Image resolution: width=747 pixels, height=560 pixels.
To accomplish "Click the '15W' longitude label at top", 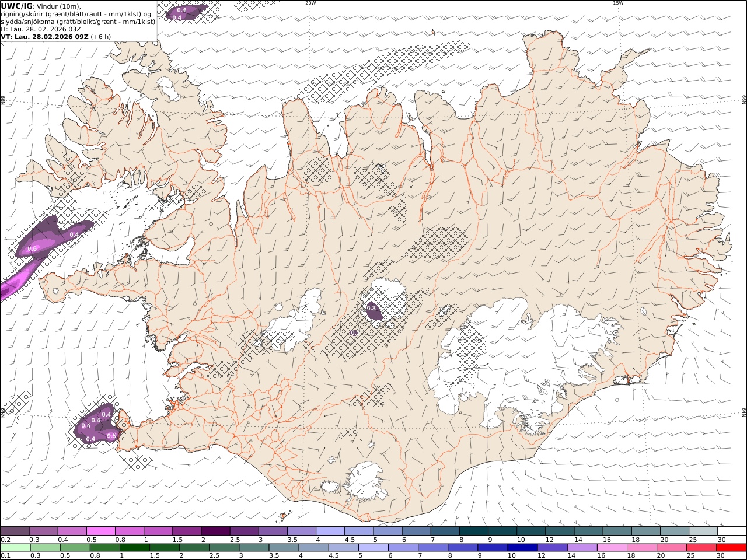I will coord(618,3).
